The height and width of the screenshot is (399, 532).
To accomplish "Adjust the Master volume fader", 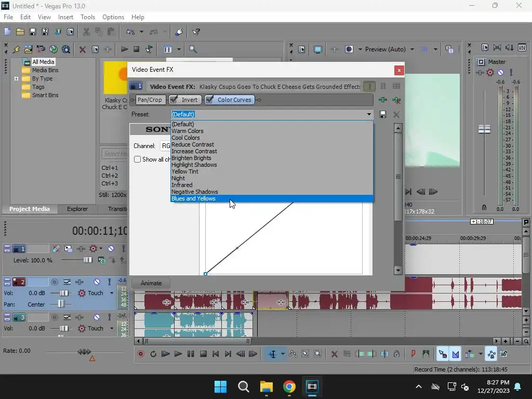I will [484, 129].
